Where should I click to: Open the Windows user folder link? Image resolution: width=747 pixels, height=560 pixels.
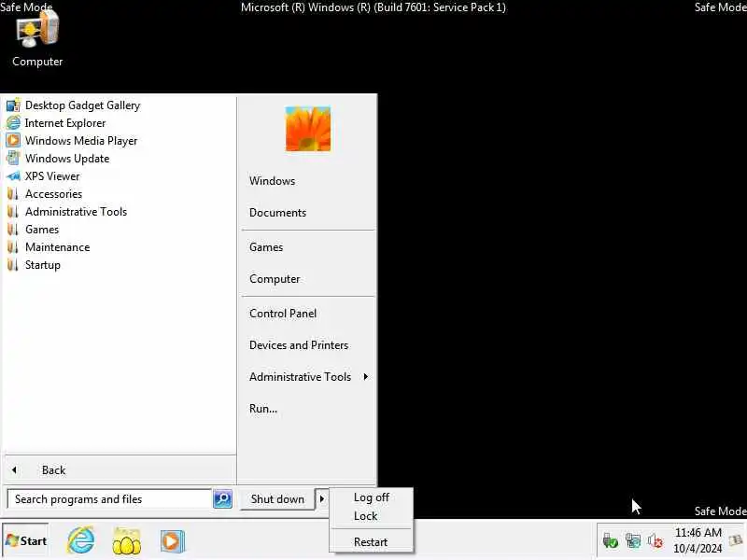coord(272,181)
